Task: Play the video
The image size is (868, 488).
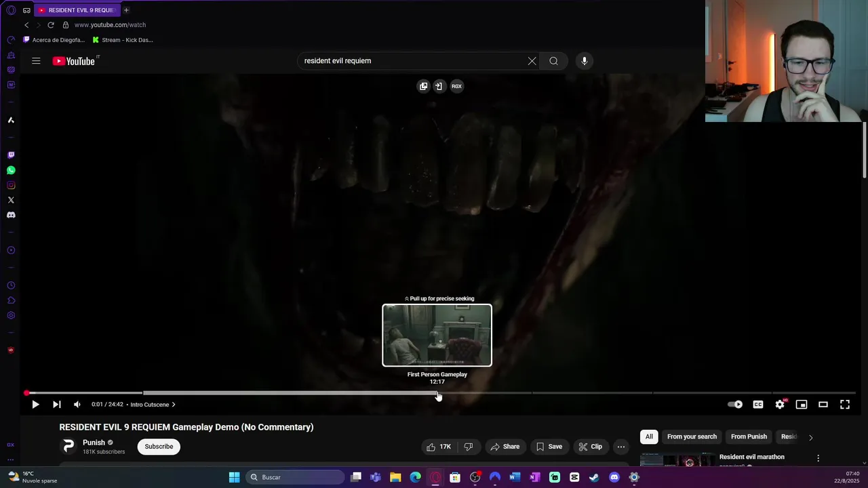Action: (35, 405)
